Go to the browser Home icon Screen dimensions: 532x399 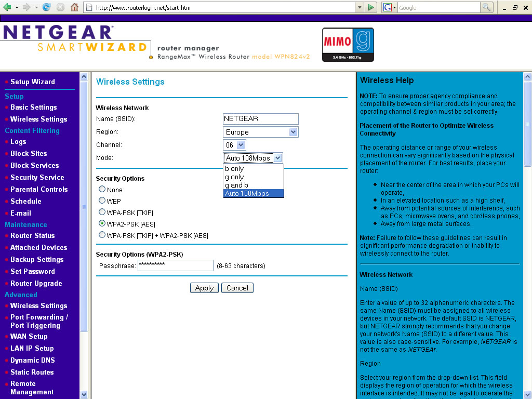pos(74,7)
